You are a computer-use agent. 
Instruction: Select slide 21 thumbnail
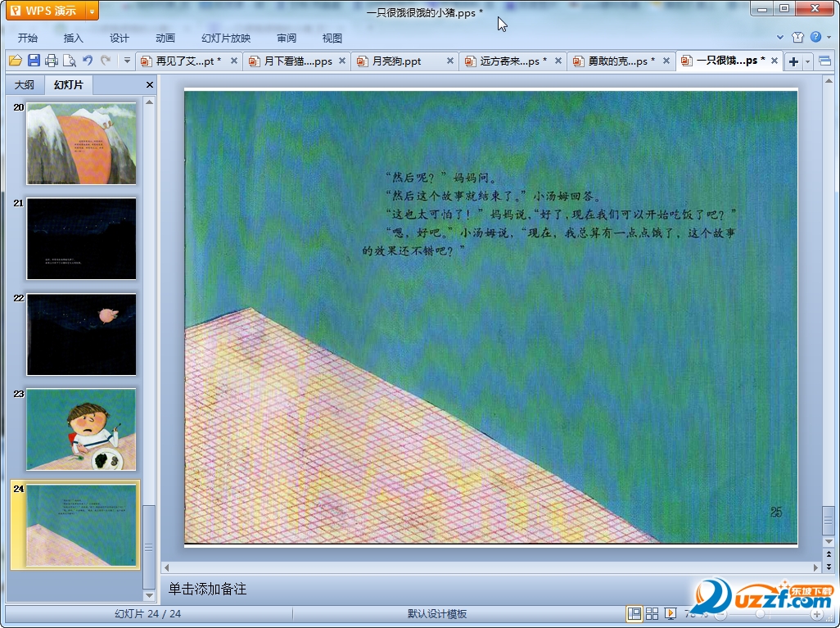pos(81,239)
